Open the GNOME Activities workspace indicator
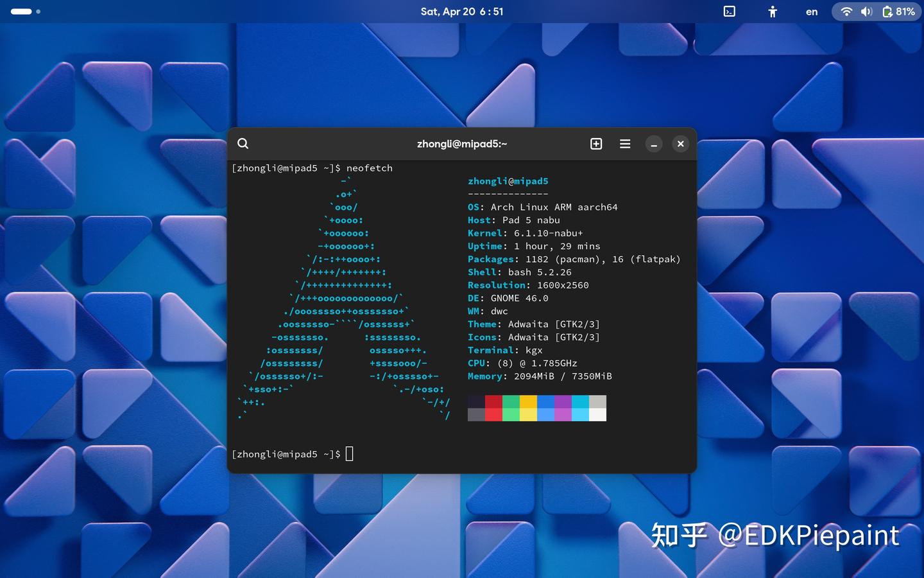 click(24, 11)
